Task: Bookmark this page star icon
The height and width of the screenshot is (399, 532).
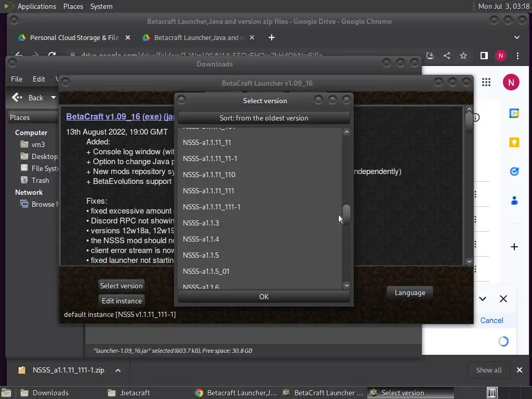Action: [x=463, y=56]
